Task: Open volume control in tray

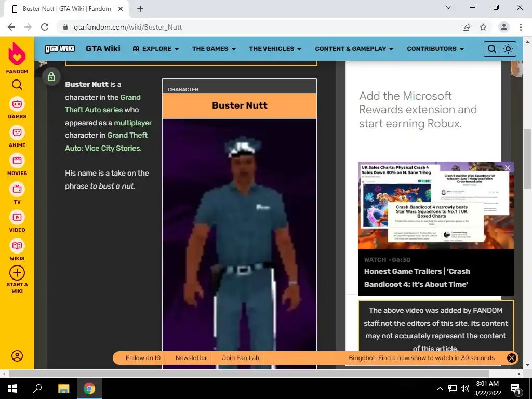Action: (x=465, y=389)
